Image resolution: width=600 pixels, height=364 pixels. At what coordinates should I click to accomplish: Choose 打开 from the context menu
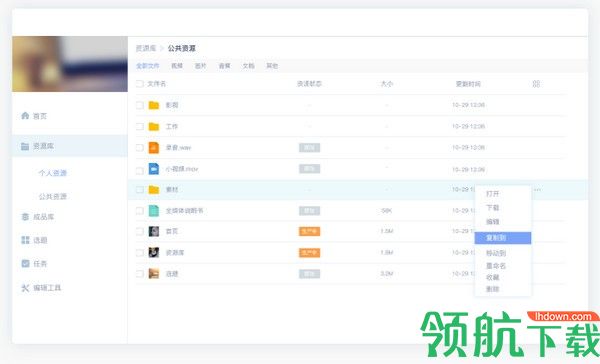tap(492, 194)
